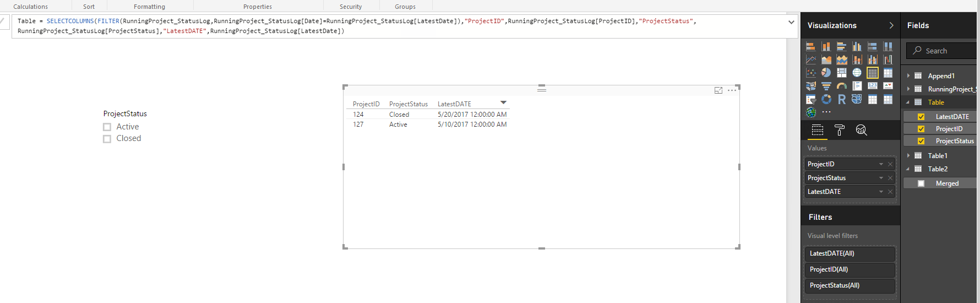Image resolution: width=980 pixels, height=303 pixels.
Task: Select the Multi-row card visualization
Action: coord(857,86)
